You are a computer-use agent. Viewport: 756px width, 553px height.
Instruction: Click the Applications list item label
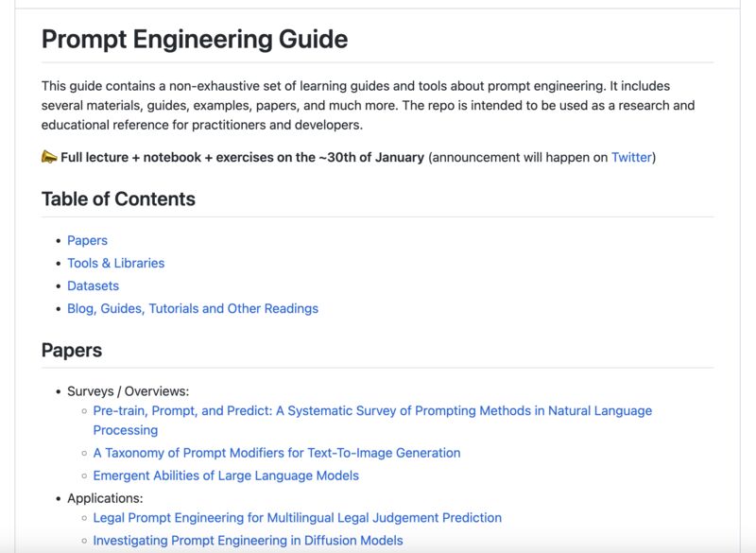pyautogui.click(x=105, y=498)
